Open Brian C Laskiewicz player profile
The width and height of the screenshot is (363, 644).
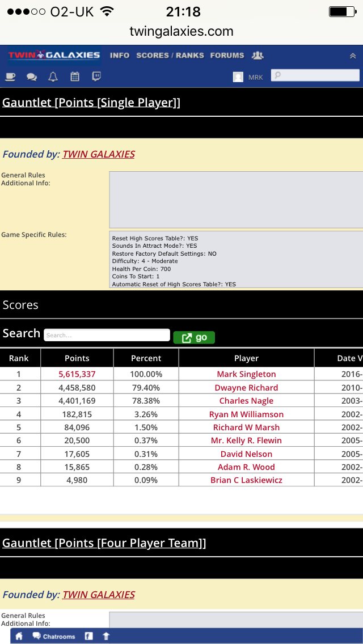[246, 480]
